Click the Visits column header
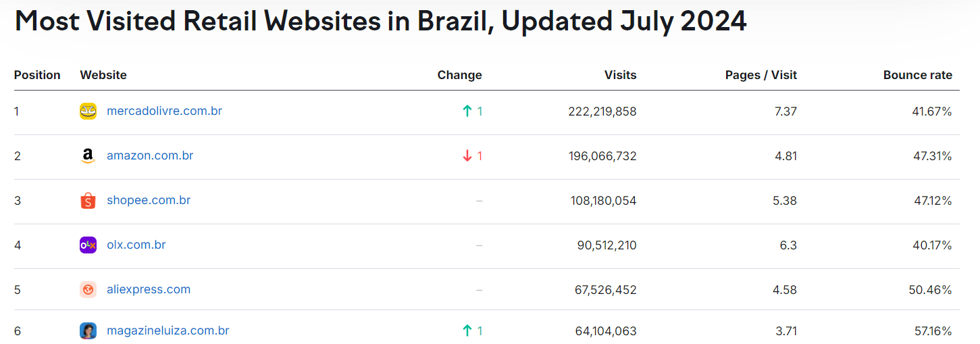 [620, 75]
